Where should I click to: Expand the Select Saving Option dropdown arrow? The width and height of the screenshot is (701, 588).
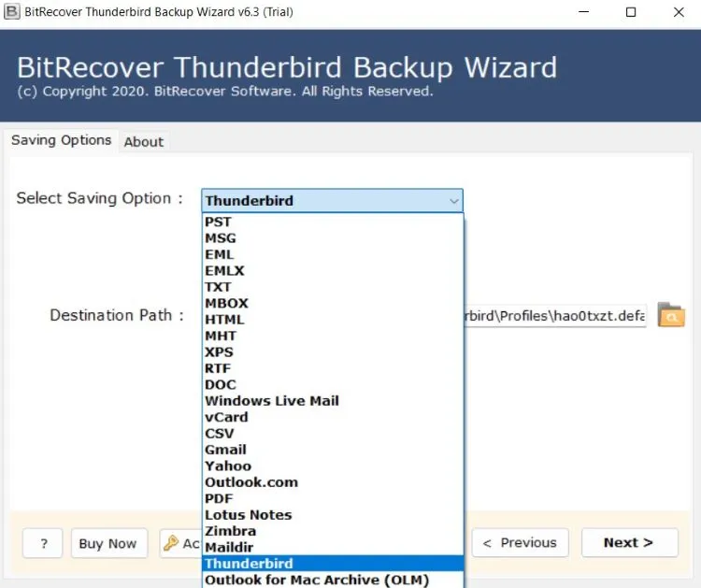point(453,201)
